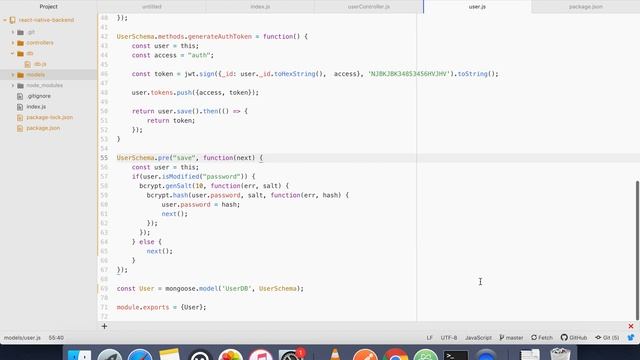Switch to the userController.js tab

(x=369, y=7)
